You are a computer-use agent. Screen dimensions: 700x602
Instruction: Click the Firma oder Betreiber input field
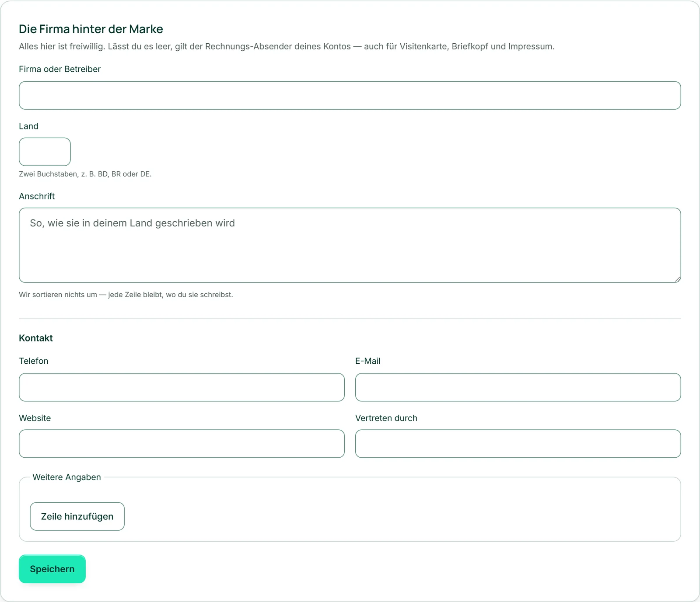pyautogui.click(x=350, y=95)
